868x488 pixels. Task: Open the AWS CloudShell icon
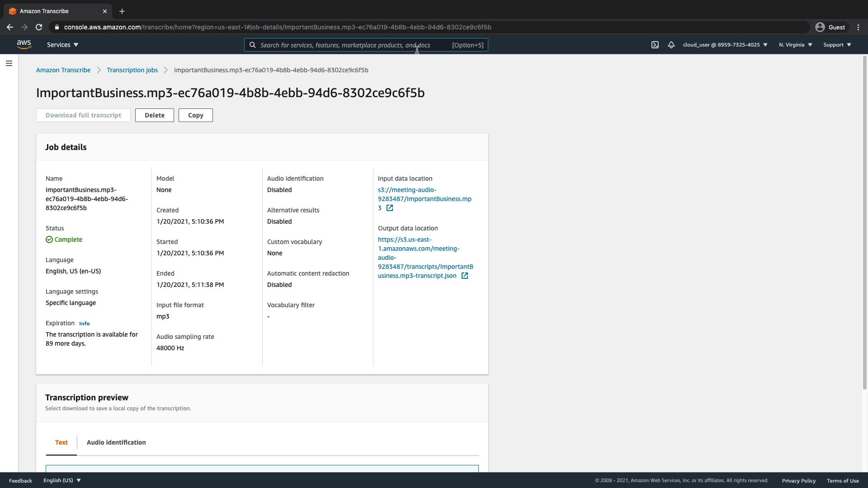point(655,45)
